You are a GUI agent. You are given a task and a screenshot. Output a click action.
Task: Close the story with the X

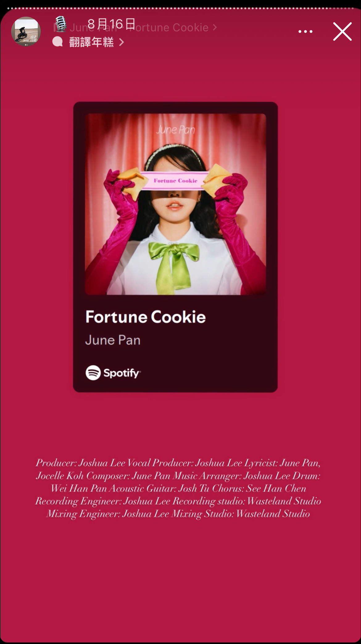[342, 32]
